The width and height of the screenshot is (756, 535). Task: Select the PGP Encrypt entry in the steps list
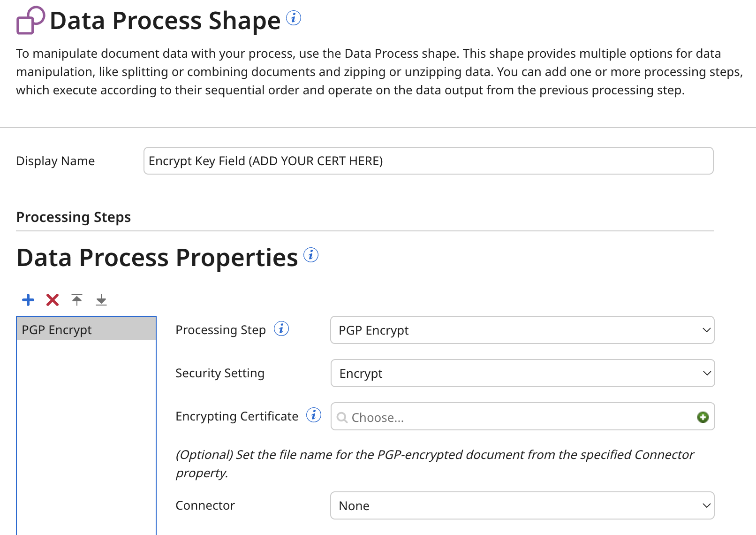click(x=86, y=329)
